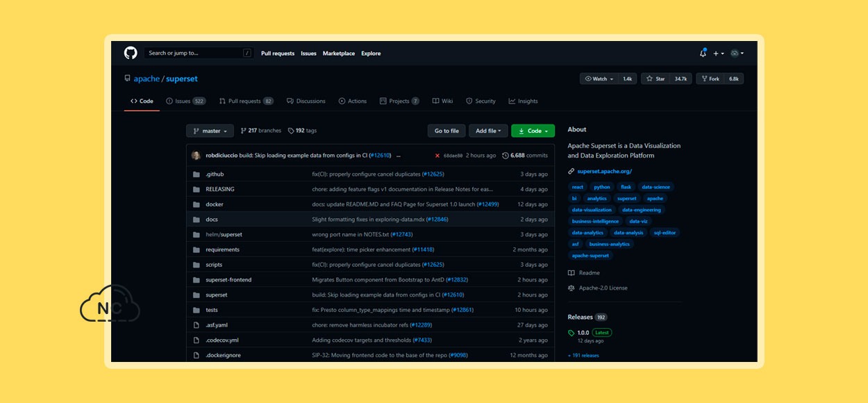Open the 1.0.0 Latest release
Image resolution: width=868 pixels, height=403 pixels.
pyautogui.click(x=590, y=333)
